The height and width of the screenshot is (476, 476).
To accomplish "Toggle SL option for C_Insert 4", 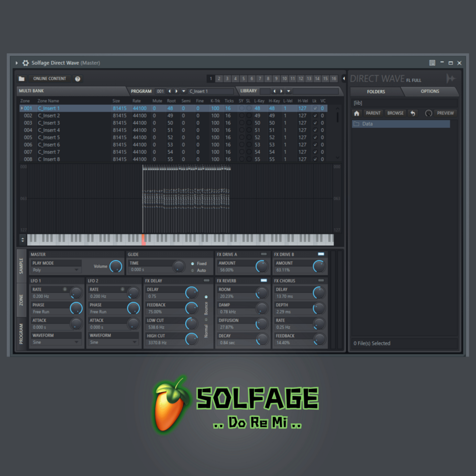I will (x=249, y=130).
